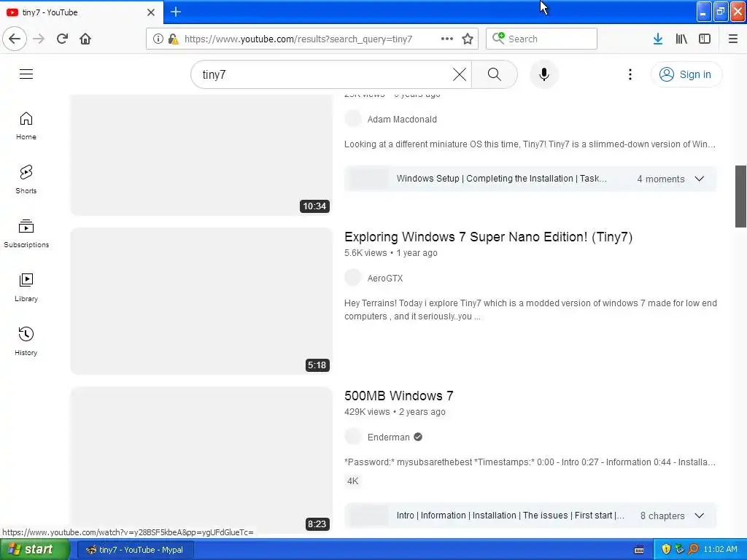The height and width of the screenshot is (560, 747).
Task: Focus the browser Search box
Action: [541, 39]
